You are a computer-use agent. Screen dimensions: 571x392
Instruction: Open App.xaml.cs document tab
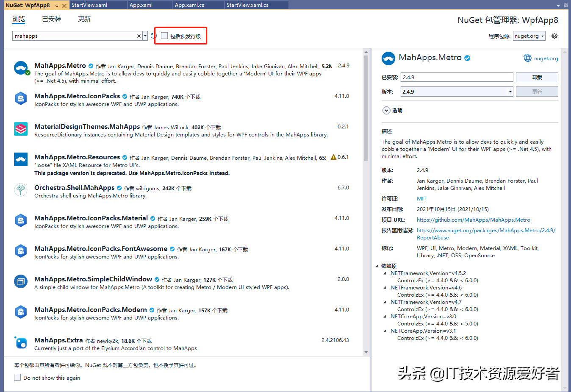click(x=199, y=5)
